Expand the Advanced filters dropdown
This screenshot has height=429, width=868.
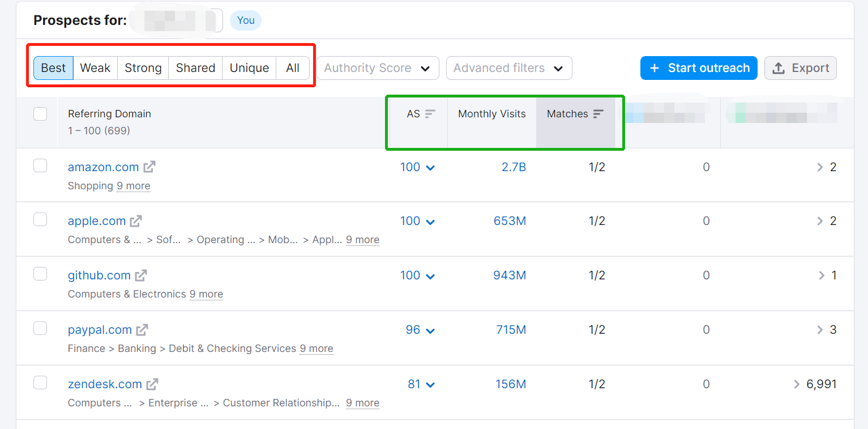tap(508, 68)
